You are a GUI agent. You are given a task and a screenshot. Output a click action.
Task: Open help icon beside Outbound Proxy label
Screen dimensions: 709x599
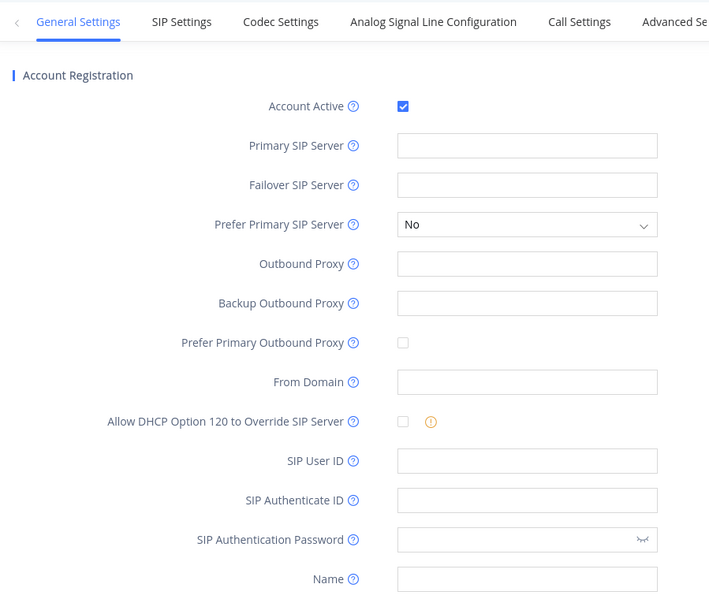353,264
